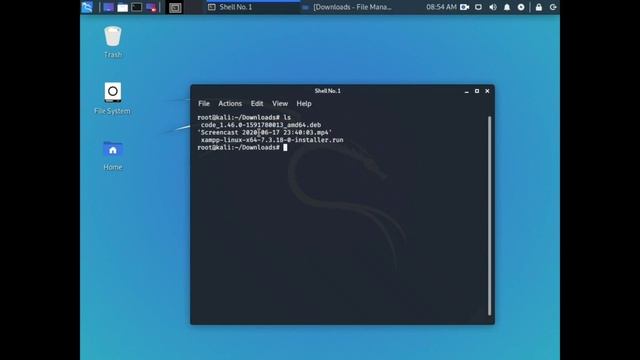The height and width of the screenshot is (360, 640).
Task: Maximize the Shell No. 1 window
Action: (x=477, y=91)
